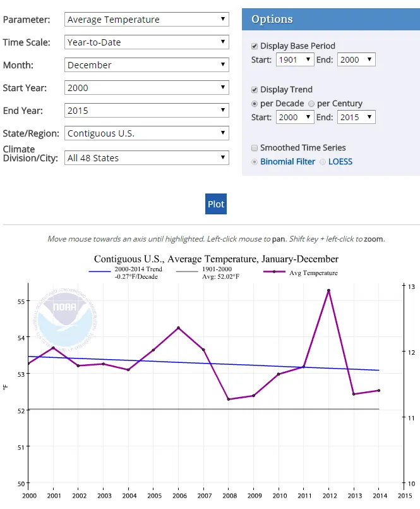The height and width of the screenshot is (509, 420).
Task: Click the LOESS link
Action: (x=340, y=162)
